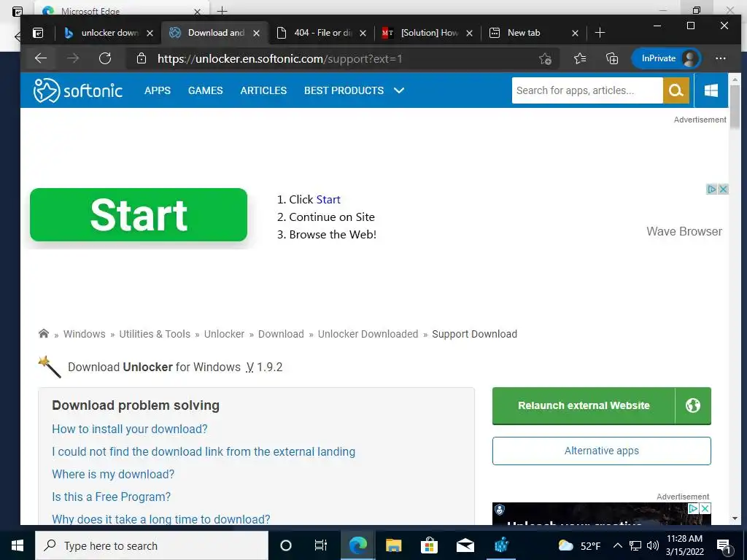The width and height of the screenshot is (747, 560).
Task: Click the page vertical scrollbar thumb
Action: point(735,106)
